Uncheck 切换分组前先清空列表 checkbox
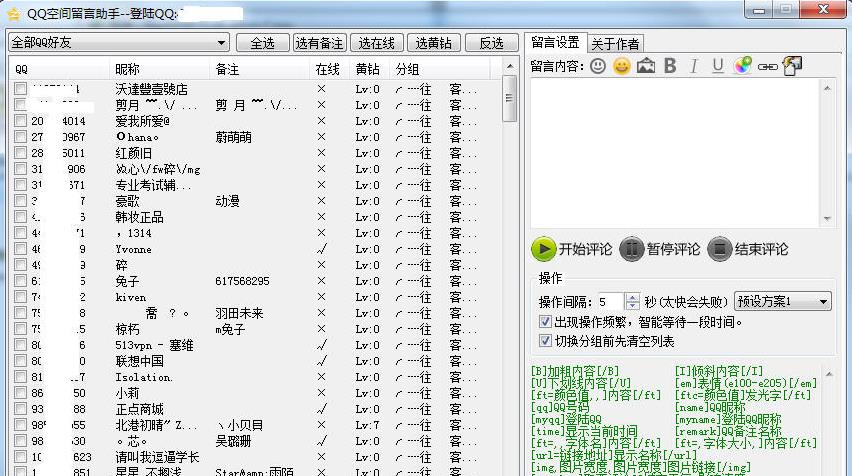Viewport: 852px width, 476px height. [x=545, y=341]
